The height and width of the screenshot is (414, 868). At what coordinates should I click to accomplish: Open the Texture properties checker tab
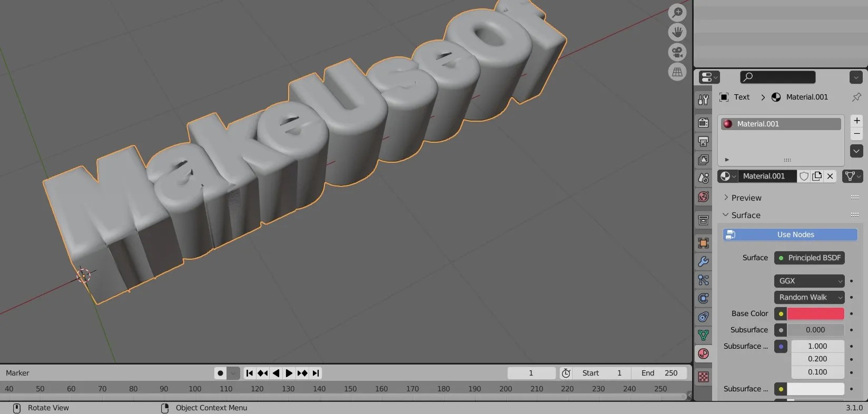click(703, 377)
